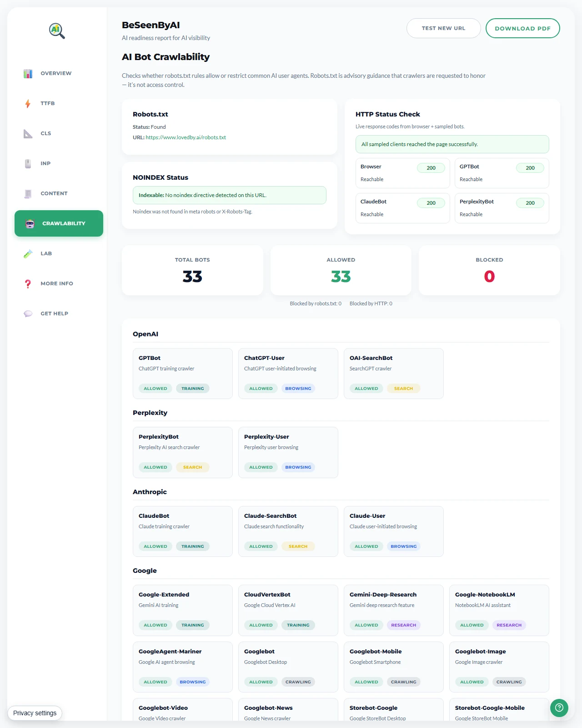The height and width of the screenshot is (728, 582).
Task: Open the Lab menu item
Action: (59, 253)
